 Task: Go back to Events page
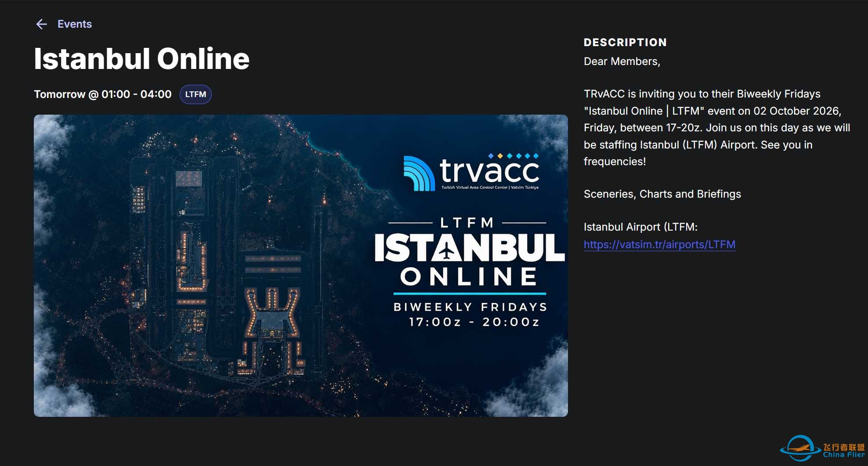click(75, 24)
